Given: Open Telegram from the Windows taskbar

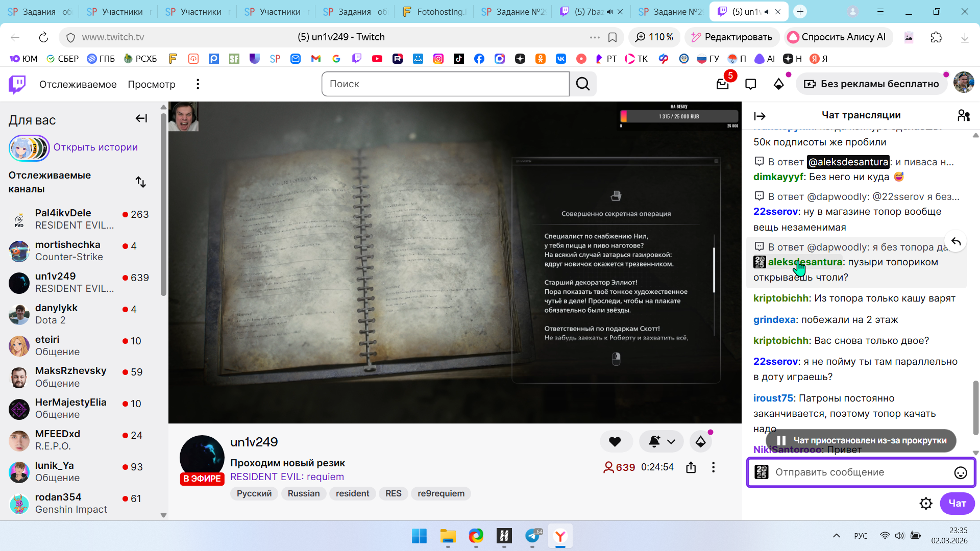Looking at the screenshot, I should 532,536.
